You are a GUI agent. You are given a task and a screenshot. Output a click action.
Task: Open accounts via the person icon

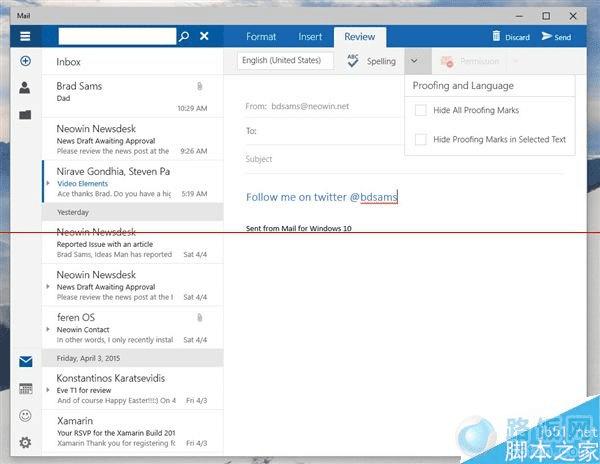tap(25, 88)
